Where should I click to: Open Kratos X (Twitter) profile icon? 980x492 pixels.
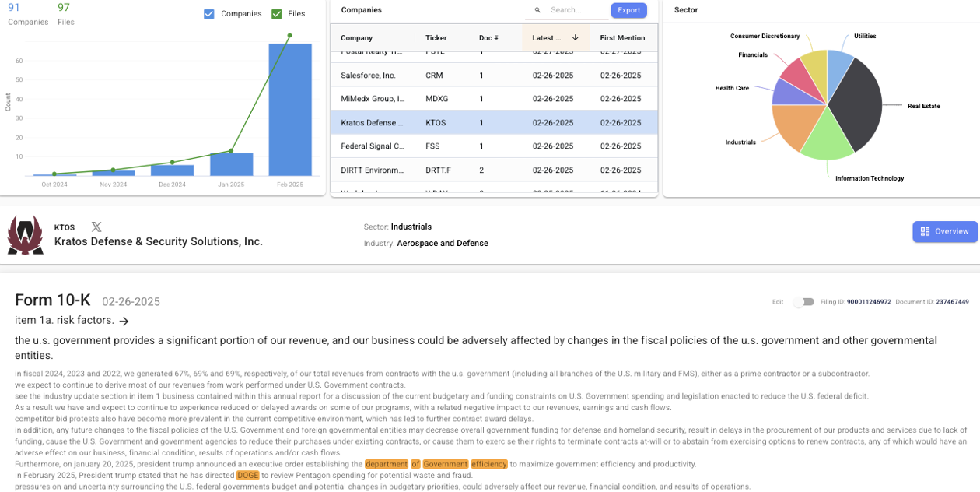point(96,227)
